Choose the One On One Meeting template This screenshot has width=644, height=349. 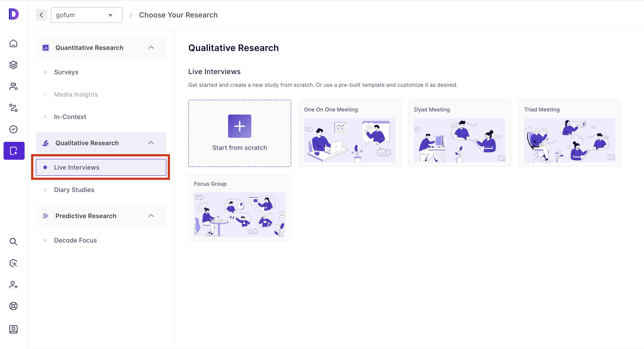350,133
